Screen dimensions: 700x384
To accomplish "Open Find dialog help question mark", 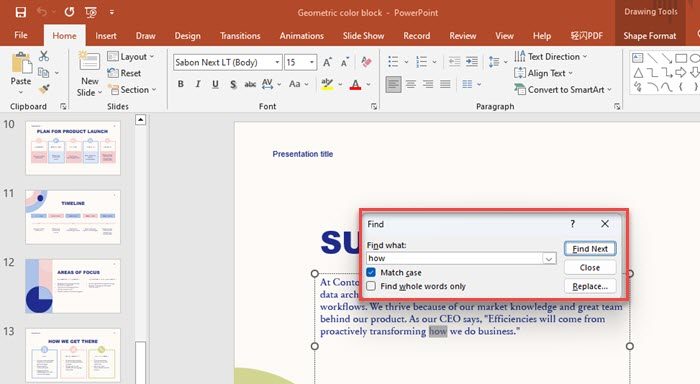I will pyautogui.click(x=573, y=224).
